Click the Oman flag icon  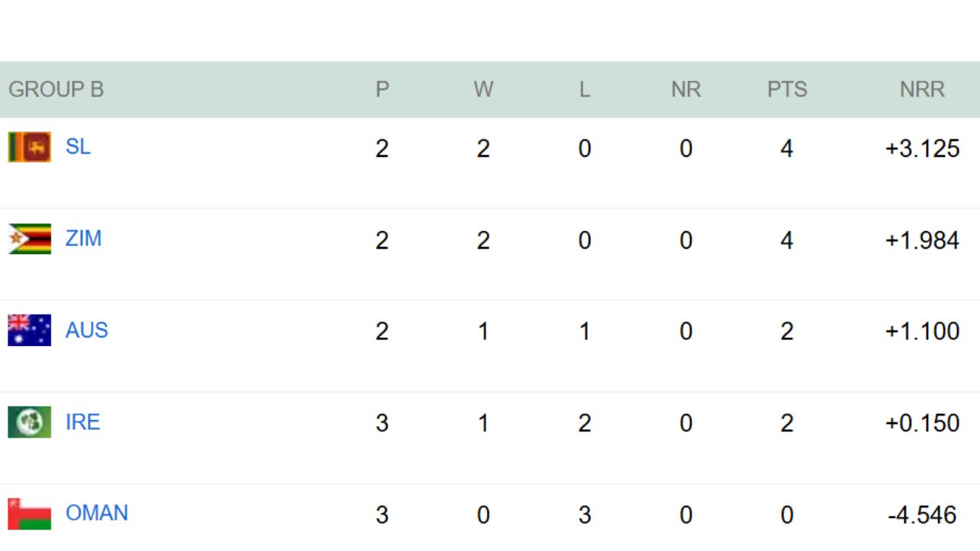[x=29, y=514]
